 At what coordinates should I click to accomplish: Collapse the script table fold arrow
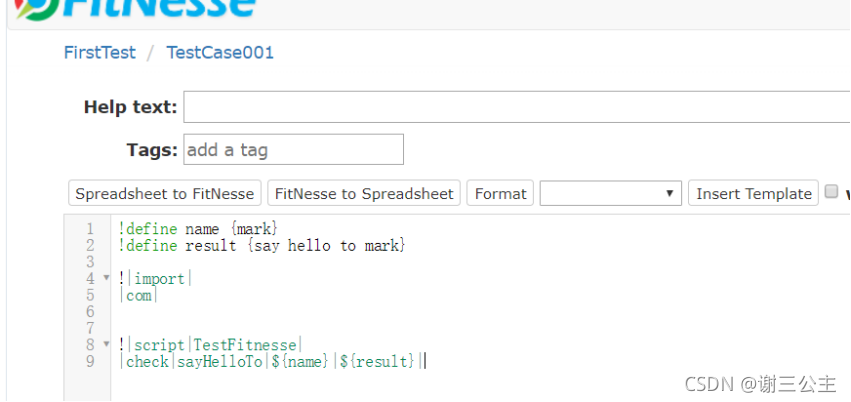[x=106, y=344]
